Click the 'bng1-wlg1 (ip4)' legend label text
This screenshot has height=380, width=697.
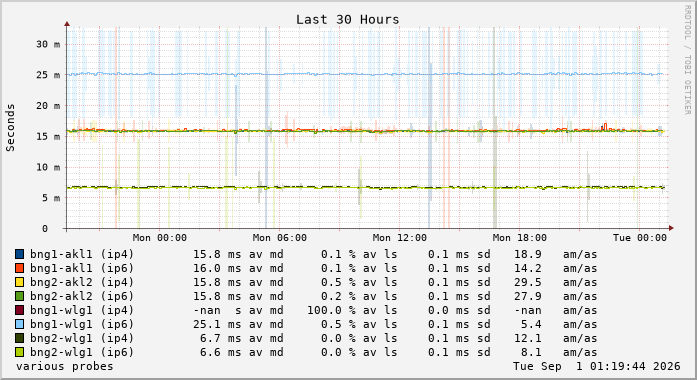point(82,310)
